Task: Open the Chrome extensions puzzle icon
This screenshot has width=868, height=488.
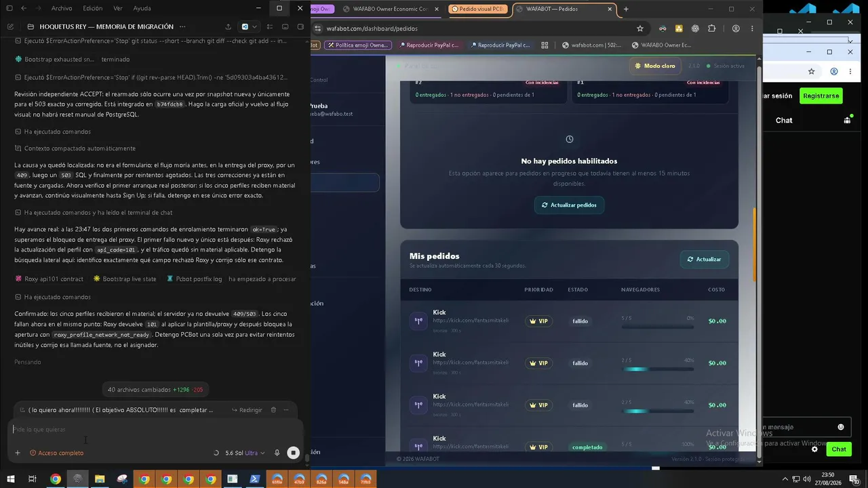Action: click(711, 28)
